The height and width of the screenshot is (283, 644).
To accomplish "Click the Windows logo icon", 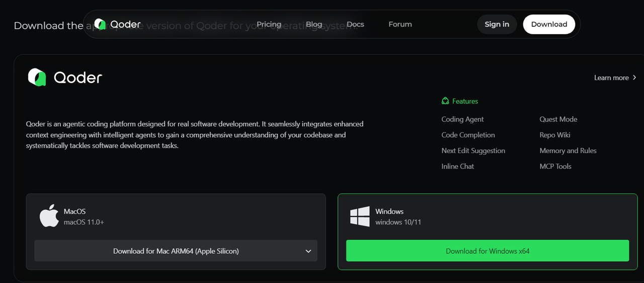I will pyautogui.click(x=360, y=217).
